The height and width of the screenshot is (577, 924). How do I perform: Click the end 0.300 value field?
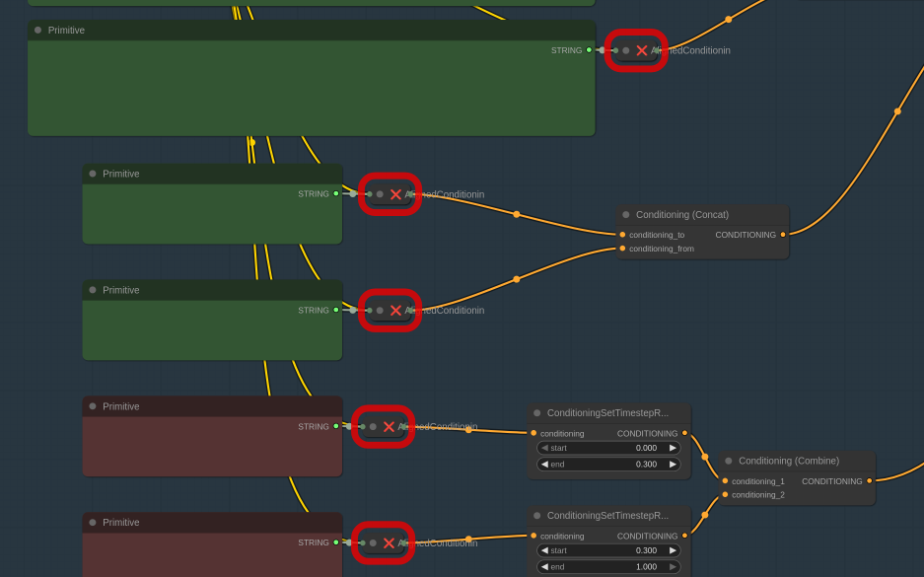point(608,465)
